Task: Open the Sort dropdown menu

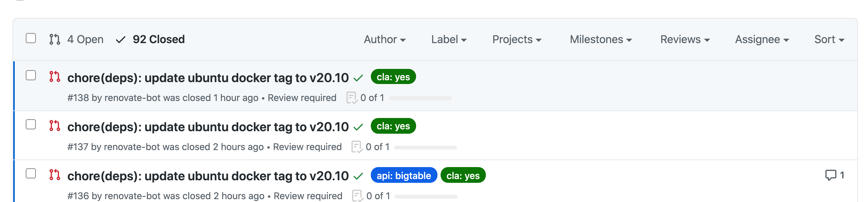Action: click(x=829, y=39)
